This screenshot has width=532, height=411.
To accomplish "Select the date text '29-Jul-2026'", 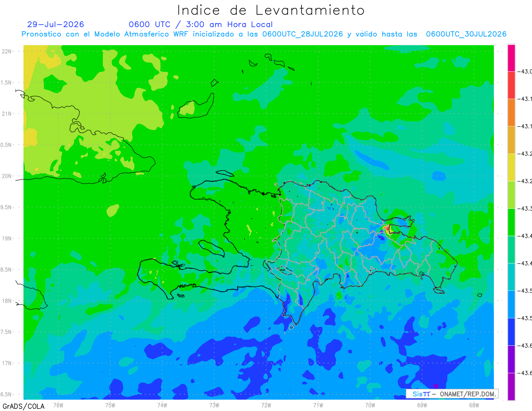I will [55, 24].
